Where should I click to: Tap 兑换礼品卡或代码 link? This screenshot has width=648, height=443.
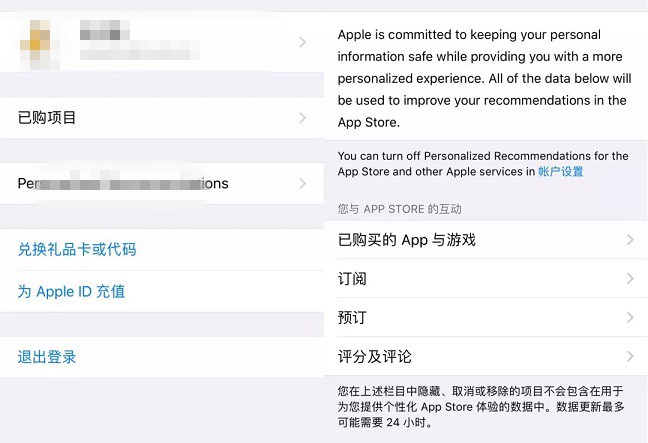77,250
